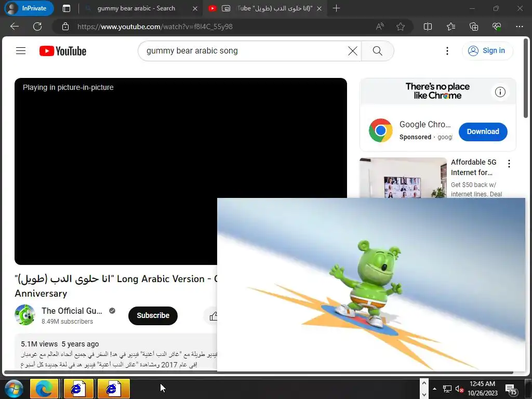This screenshot has width=532, height=399.
Task: Like the video with thumbs up
Action: [212, 316]
